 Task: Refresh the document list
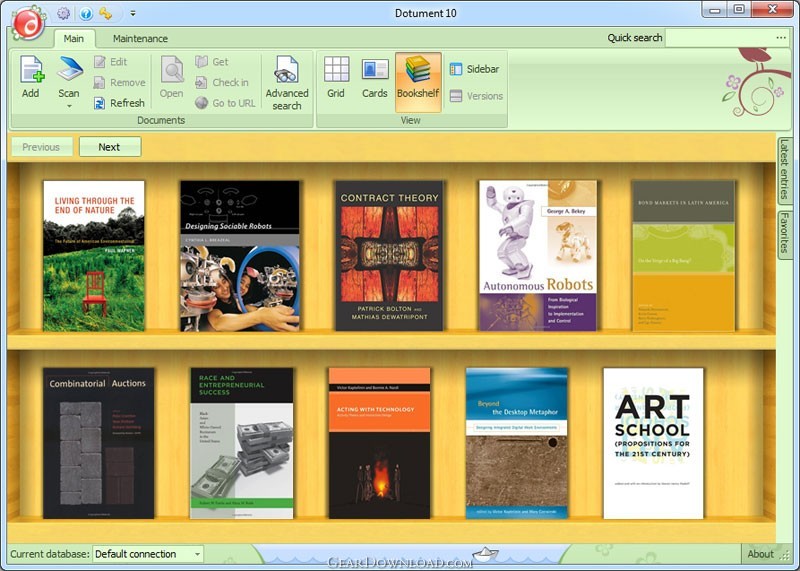[119, 103]
